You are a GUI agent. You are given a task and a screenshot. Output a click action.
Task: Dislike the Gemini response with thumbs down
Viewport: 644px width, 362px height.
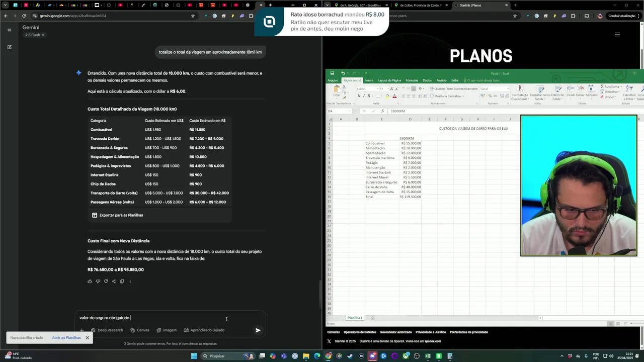click(x=98, y=281)
